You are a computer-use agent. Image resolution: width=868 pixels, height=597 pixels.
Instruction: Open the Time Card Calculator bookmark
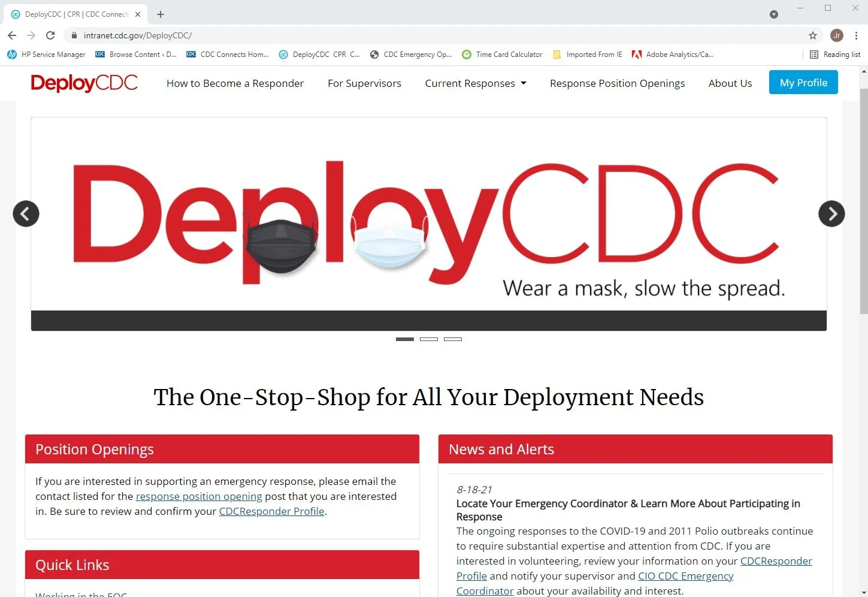(502, 55)
